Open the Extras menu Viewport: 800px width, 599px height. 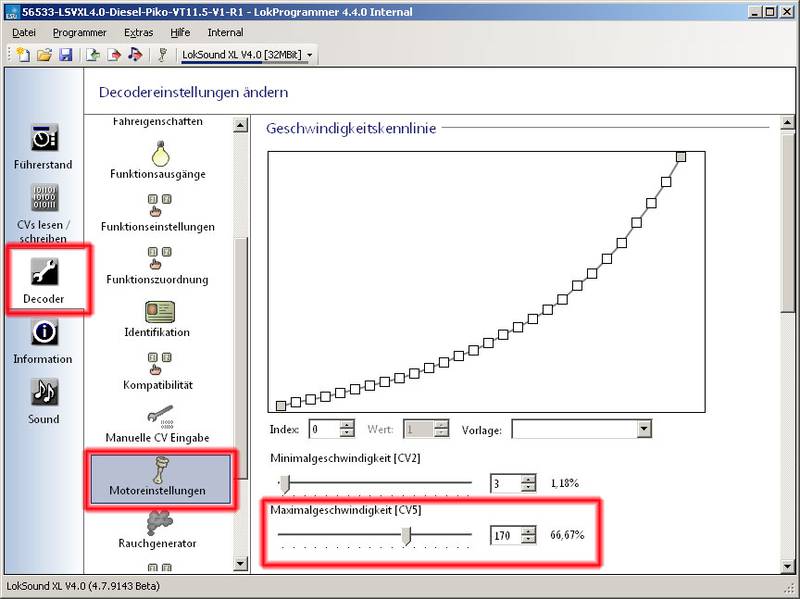(x=139, y=33)
